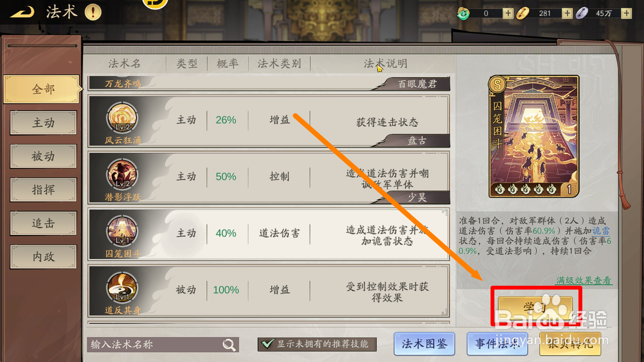Open the exclamation help icon
Viewport: 644px width, 362px height.
[93, 12]
